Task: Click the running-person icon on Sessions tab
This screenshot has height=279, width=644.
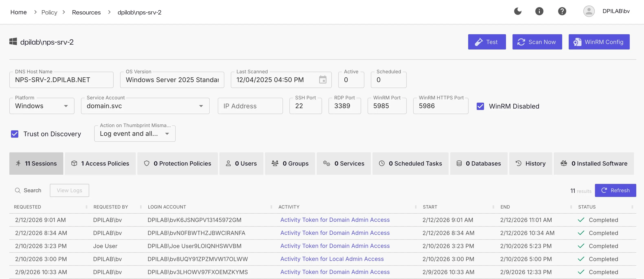Action: pyautogui.click(x=19, y=163)
